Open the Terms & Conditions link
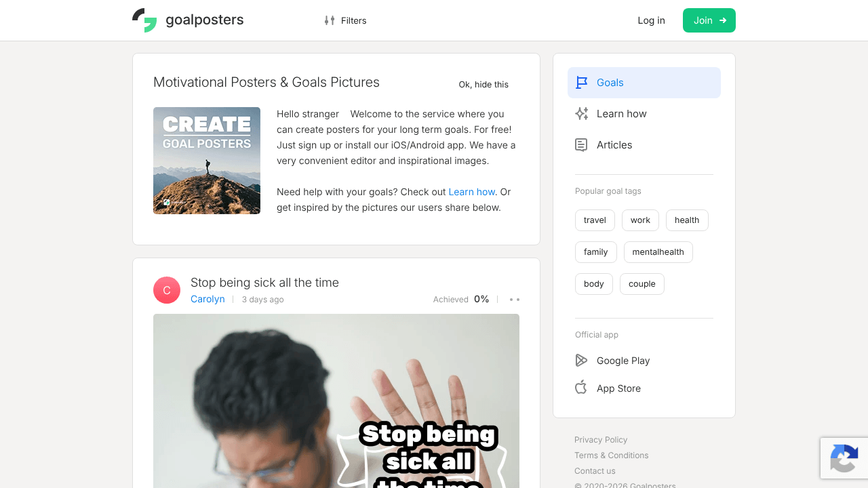 612,455
